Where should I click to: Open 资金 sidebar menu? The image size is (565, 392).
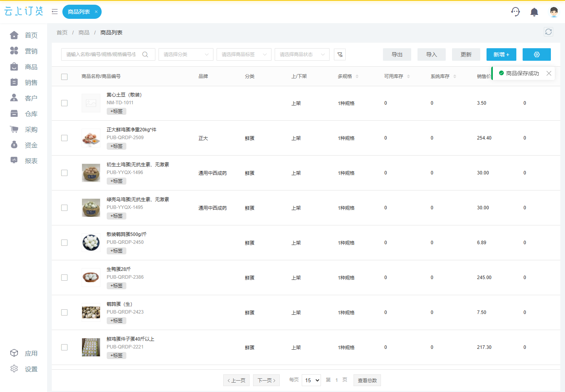click(x=24, y=145)
